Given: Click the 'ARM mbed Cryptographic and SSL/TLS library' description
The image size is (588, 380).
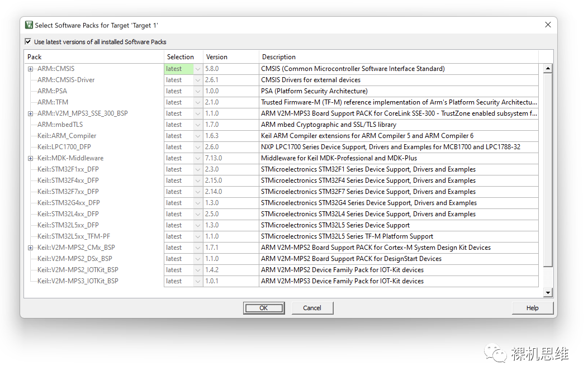Looking at the screenshot, I should click(x=329, y=125).
